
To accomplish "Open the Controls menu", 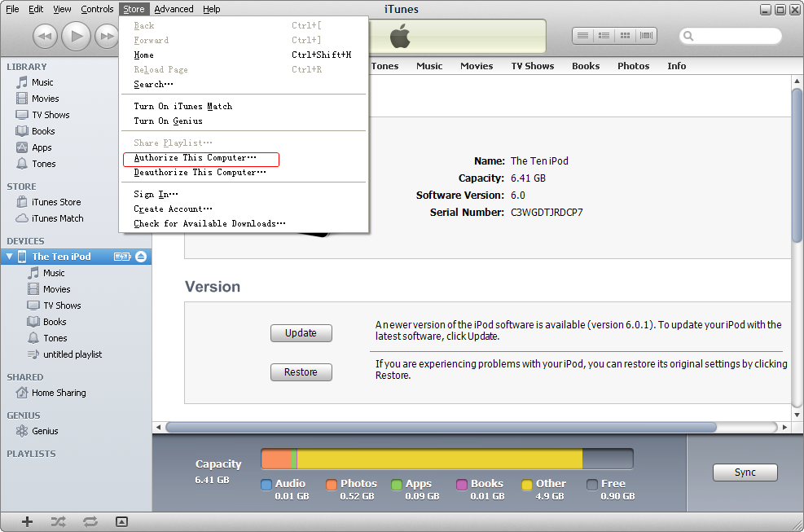I will coord(97,9).
